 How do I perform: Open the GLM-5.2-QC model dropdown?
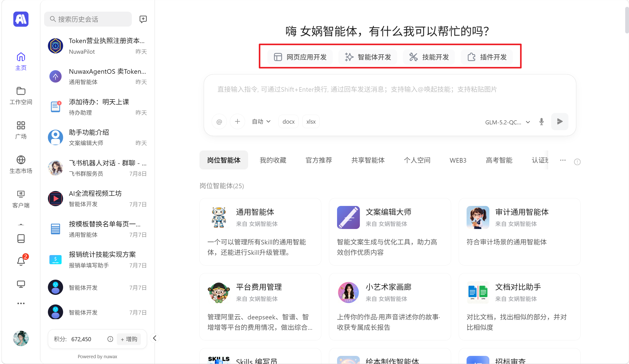coord(507,122)
